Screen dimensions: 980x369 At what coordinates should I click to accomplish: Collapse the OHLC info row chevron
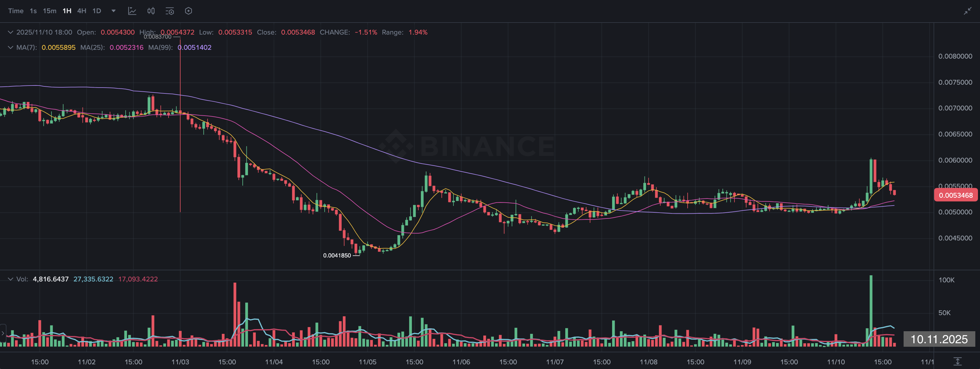point(10,33)
